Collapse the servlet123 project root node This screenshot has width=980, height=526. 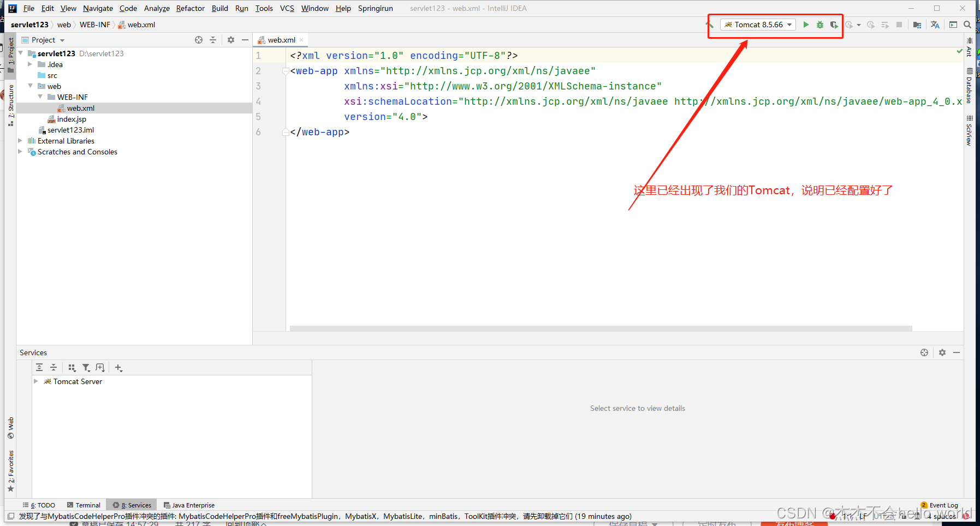point(21,53)
